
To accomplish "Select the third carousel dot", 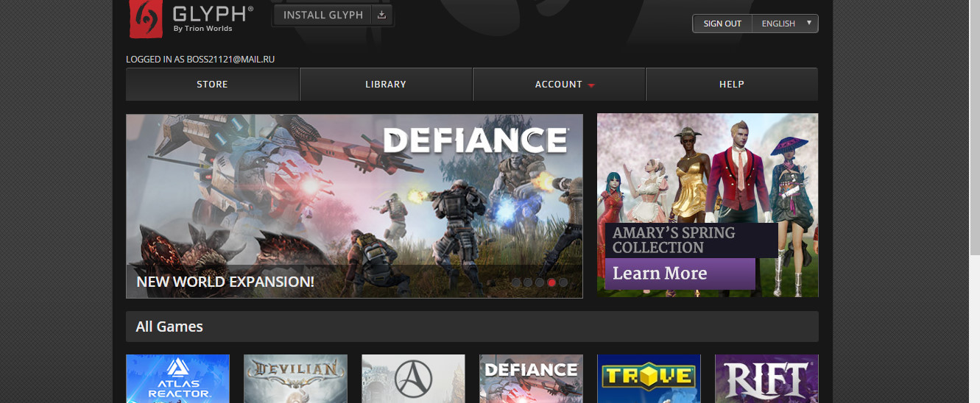I will (540, 282).
